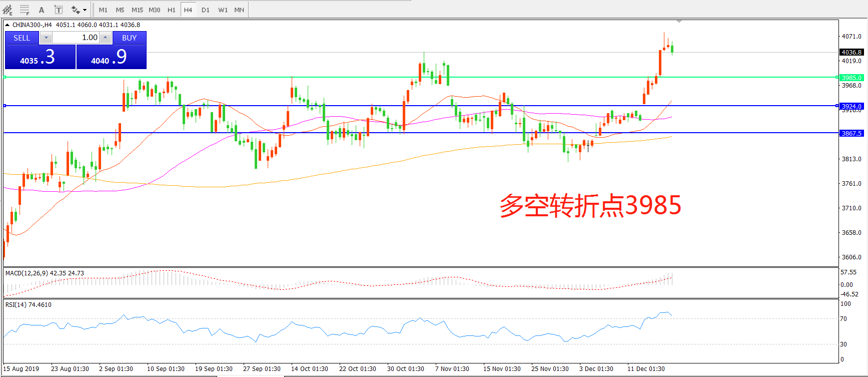Image resolution: width=868 pixels, height=377 pixels.
Task: Switch to M15 timeframe
Action: click(x=137, y=10)
